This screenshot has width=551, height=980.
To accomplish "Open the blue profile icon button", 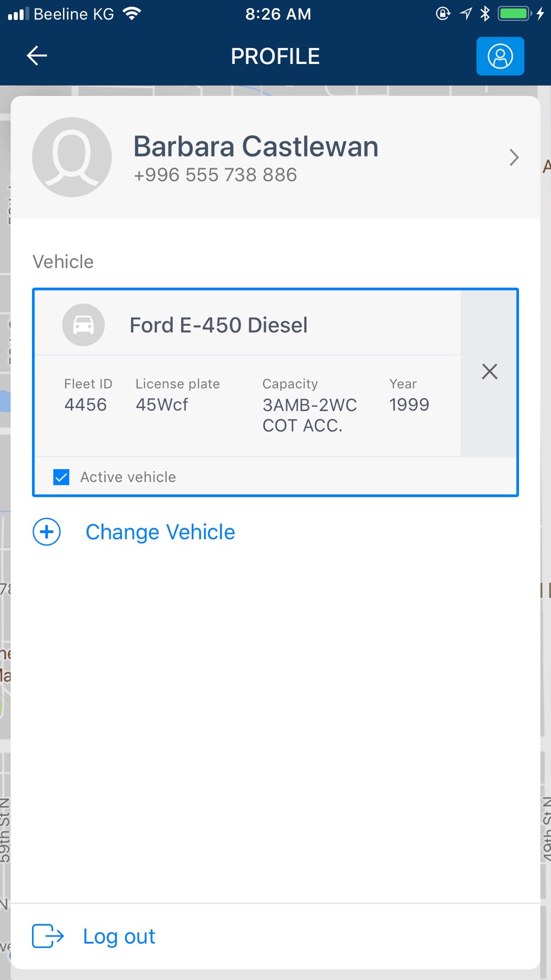I will tap(500, 56).
